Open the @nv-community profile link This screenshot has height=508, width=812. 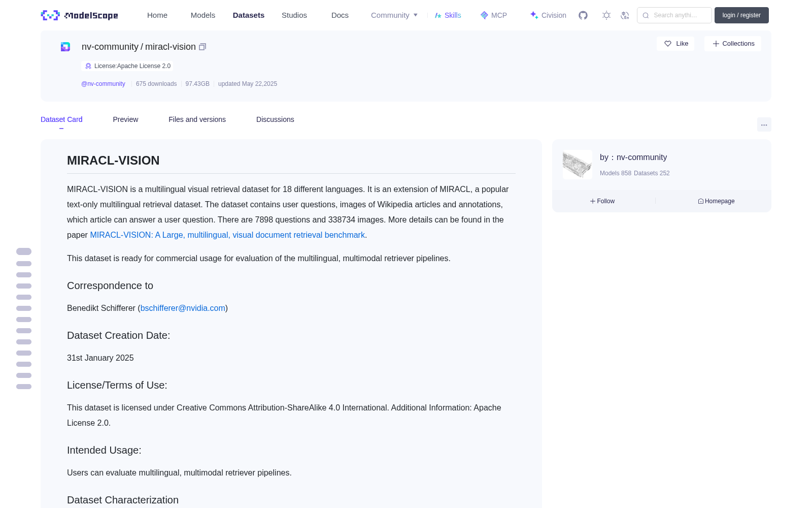(x=103, y=84)
